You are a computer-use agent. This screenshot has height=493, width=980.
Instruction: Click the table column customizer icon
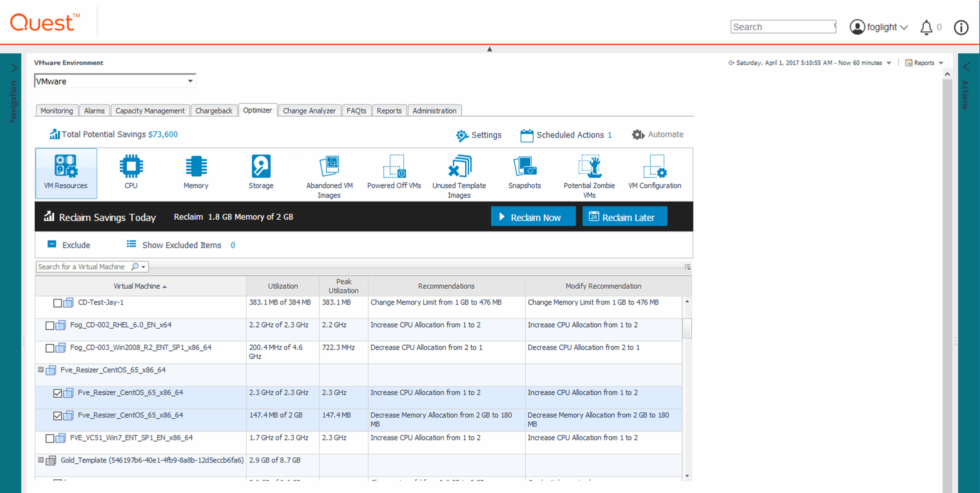[688, 267]
